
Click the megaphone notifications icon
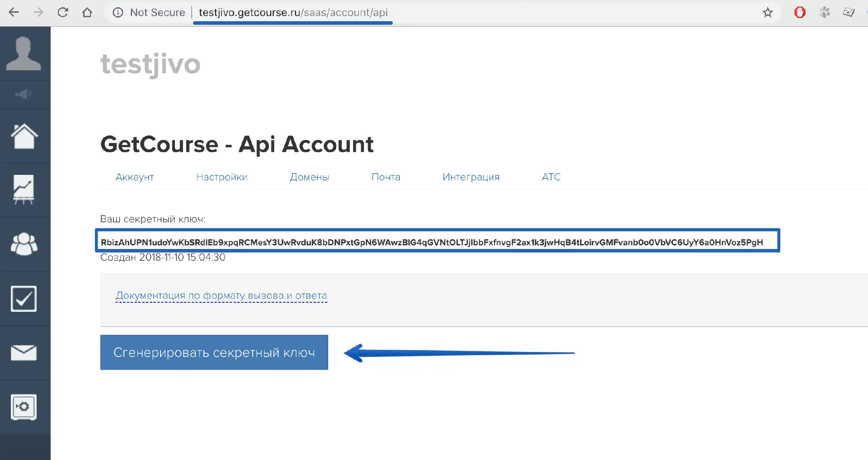[x=24, y=94]
